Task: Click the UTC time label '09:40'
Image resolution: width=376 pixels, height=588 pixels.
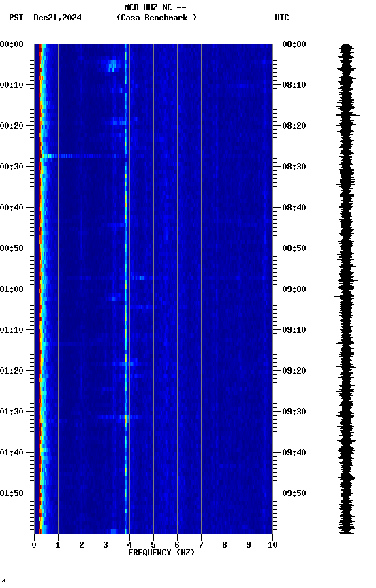Action: [x=294, y=453]
